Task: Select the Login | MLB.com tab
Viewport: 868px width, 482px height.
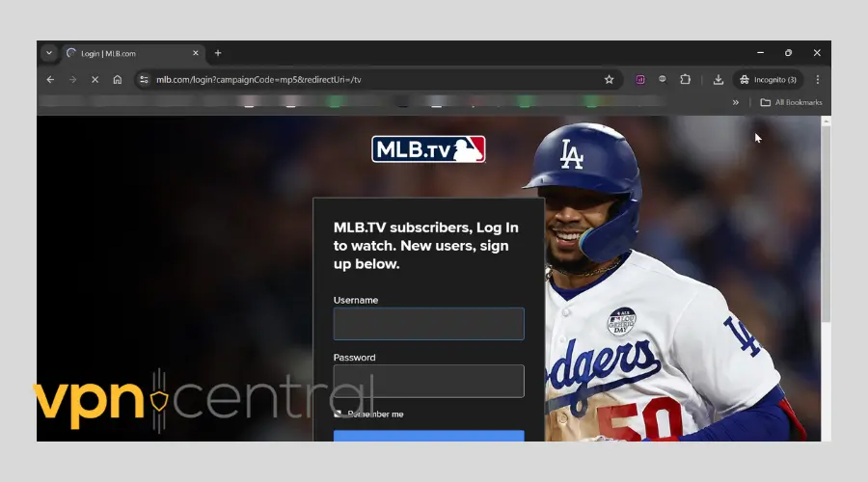Action: 133,54
